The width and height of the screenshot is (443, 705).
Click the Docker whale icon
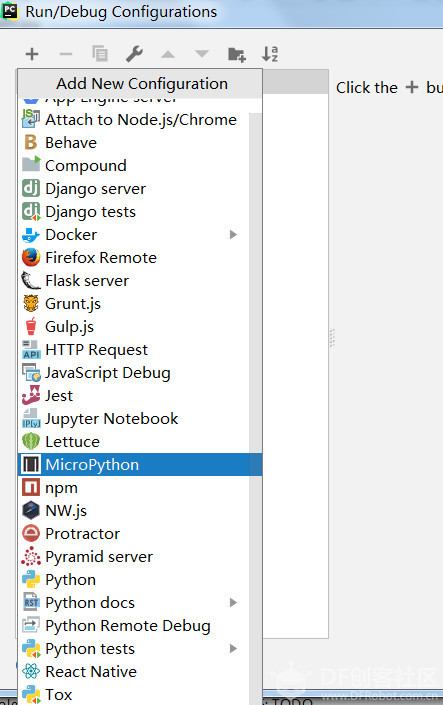point(31,235)
